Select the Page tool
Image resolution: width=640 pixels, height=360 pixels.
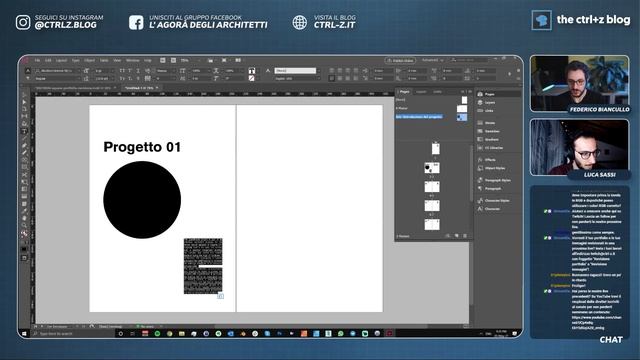coord(24,109)
